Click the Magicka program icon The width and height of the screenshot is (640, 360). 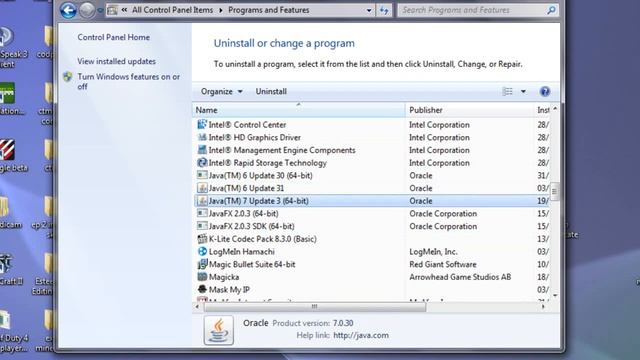point(202,276)
